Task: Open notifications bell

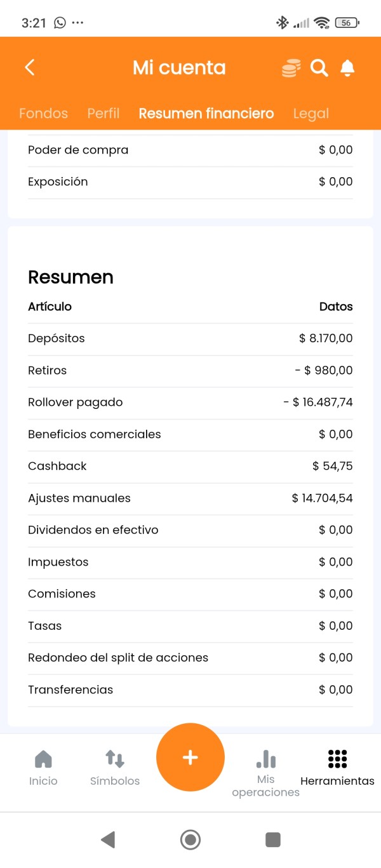Action: coord(347,68)
